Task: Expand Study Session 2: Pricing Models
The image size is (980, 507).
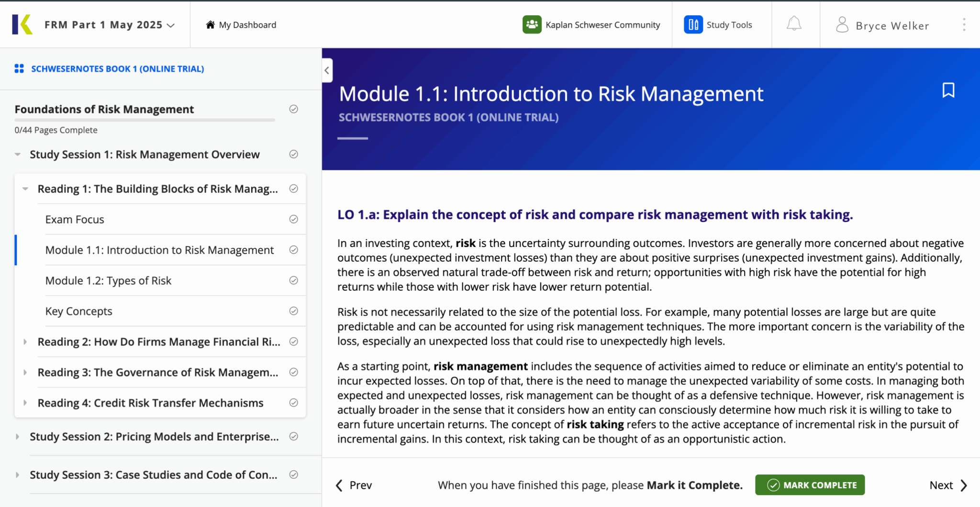Action: (x=18, y=437)
